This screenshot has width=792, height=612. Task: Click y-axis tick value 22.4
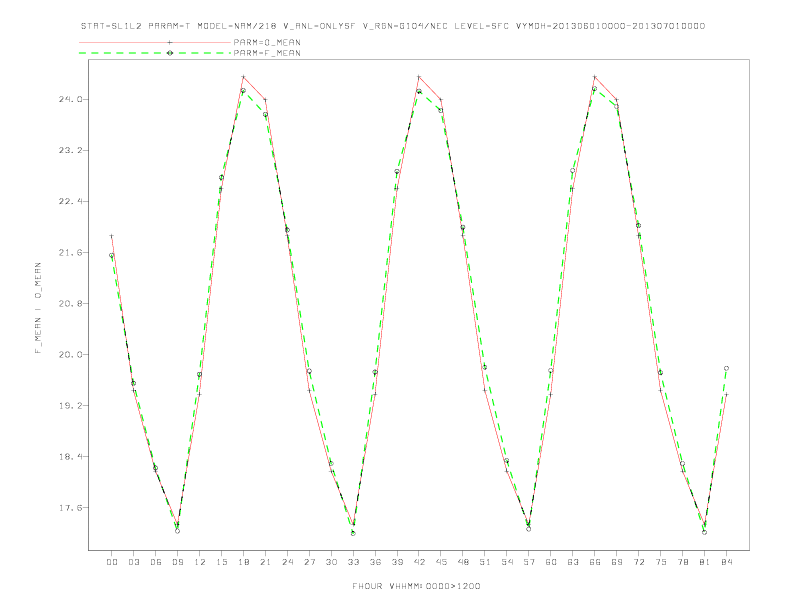click(x=70, y=201)
